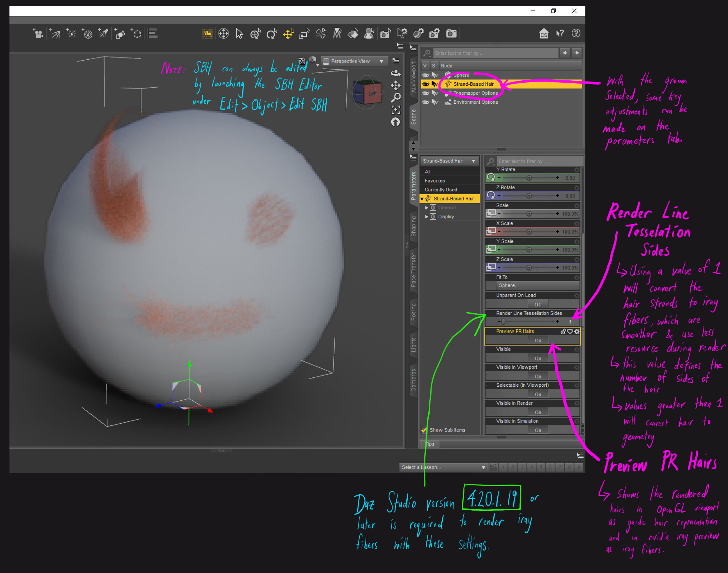This screenshot has height=573, width=728.
Task: Select the Rotate tool in toolbar
Action: (271, 33)
